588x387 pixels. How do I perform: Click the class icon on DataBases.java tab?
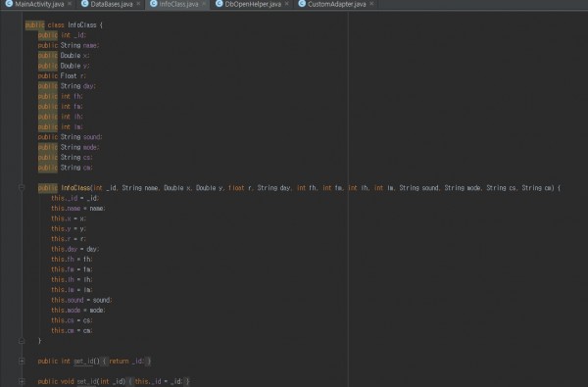point(84,3)
